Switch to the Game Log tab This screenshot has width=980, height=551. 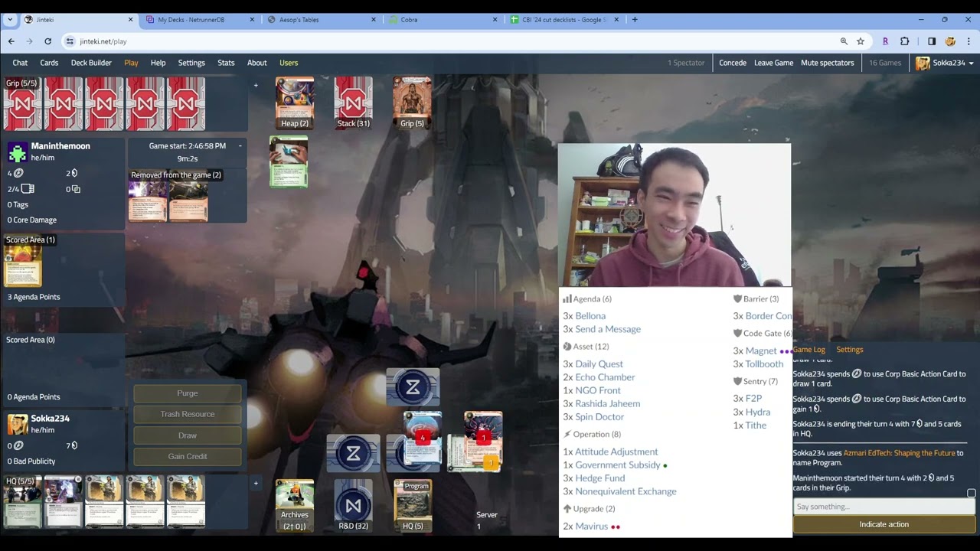[808, 350]
